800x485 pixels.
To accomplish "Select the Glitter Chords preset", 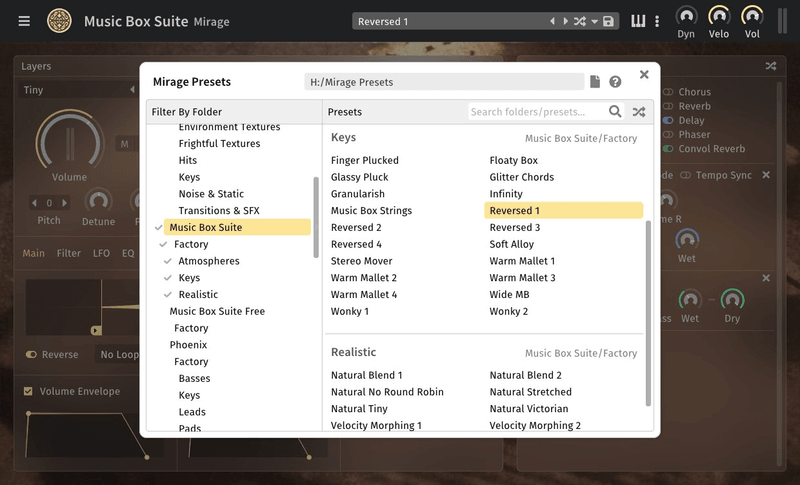I will (521, 177).
